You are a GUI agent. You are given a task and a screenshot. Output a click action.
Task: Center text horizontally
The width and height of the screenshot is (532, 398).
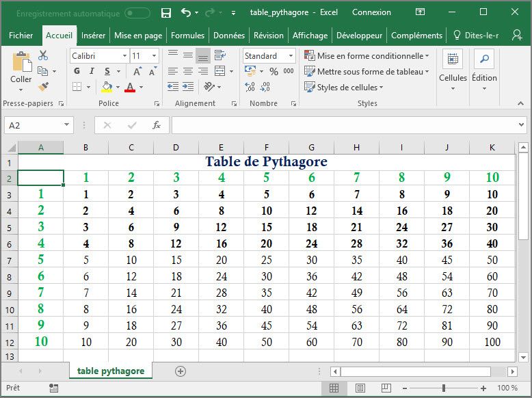188,71
